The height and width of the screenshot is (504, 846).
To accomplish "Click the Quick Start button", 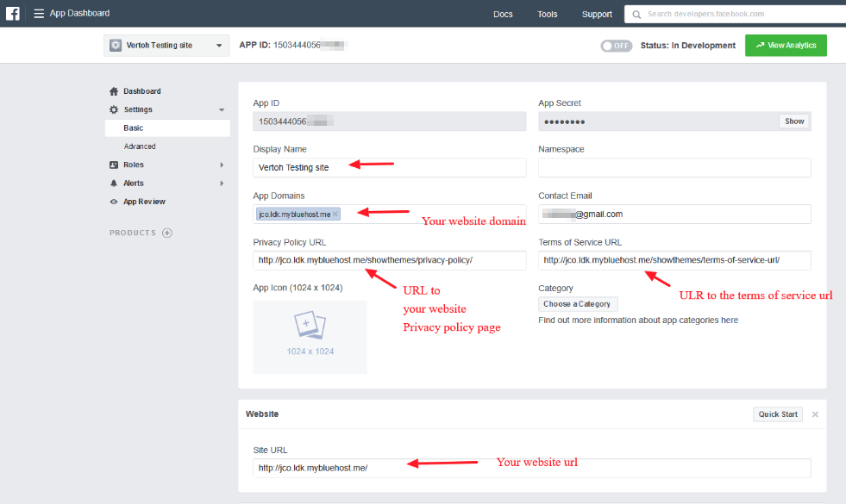I will point(778,414).
